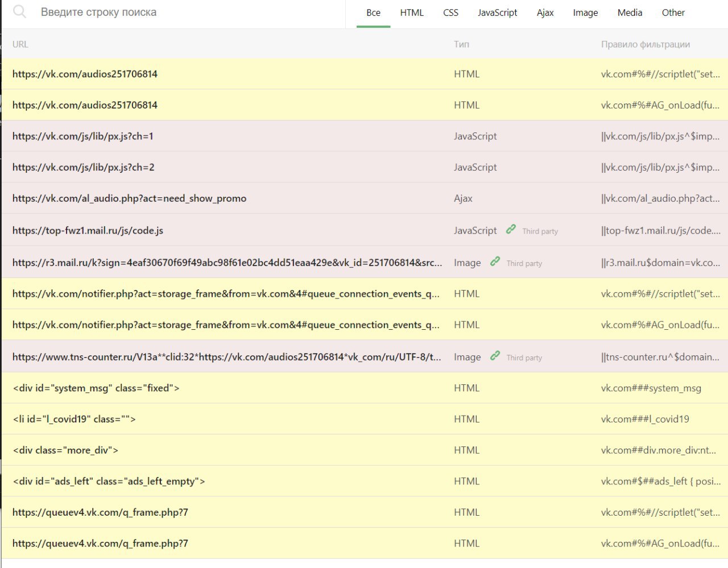
Task: Click rule ||r3.mail.ru$domain=vk.co
Action: (660, 263)
